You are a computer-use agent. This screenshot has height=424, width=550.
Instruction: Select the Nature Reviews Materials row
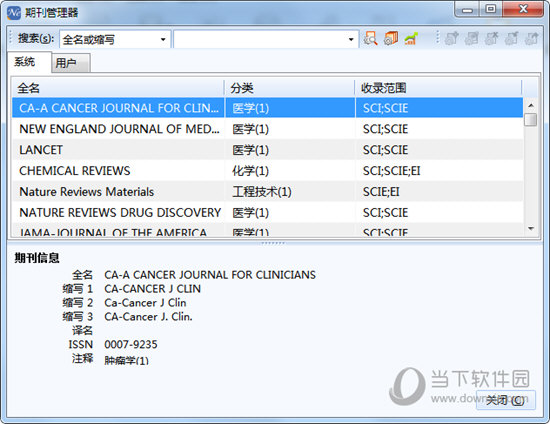(267, 192)
